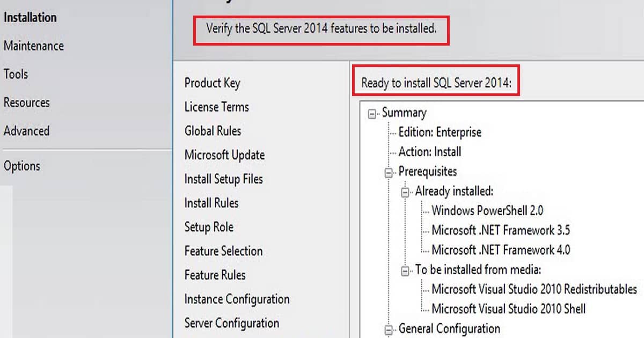Select the Action: Install tree item
This screenshot has height=338, width=644.
[430, 152]
